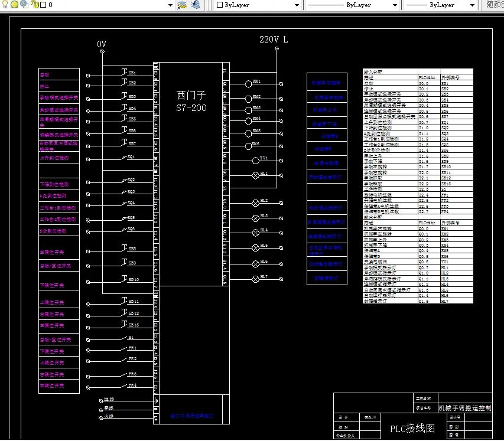Toggle the lock padlock for layer 0

pos(34,5)
